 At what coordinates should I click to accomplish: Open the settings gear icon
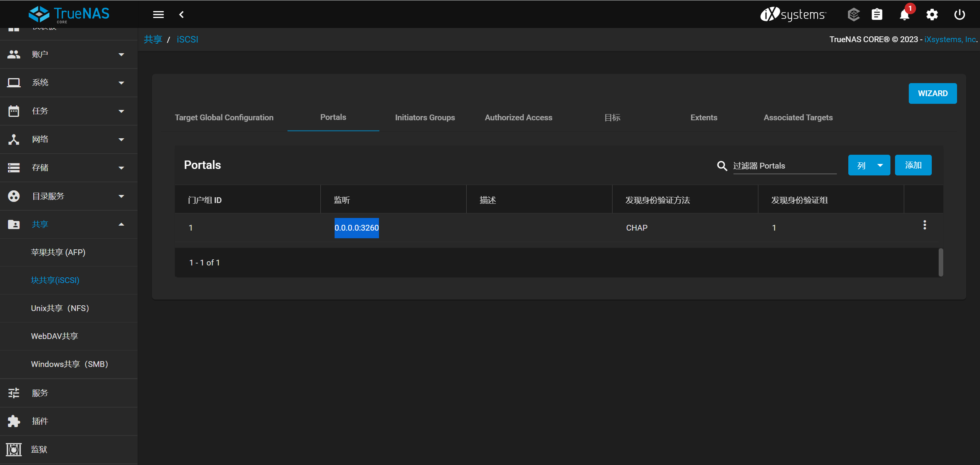click(x=932, y=15)
